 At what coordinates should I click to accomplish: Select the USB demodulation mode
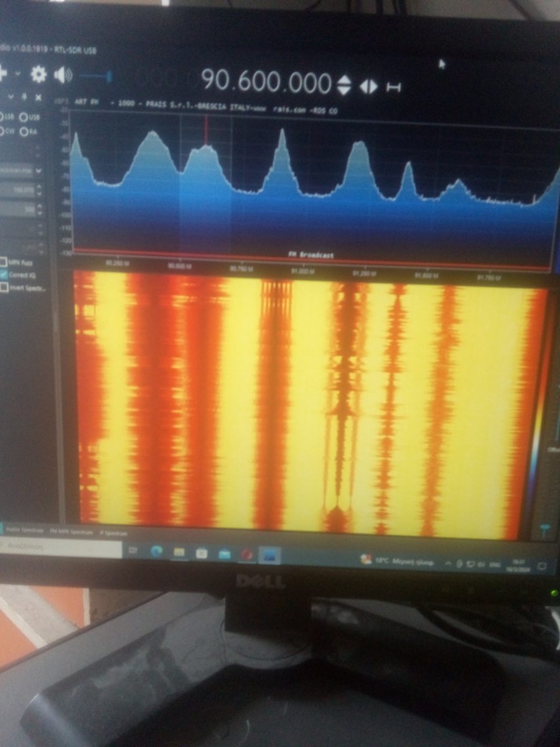click(30, 117)
